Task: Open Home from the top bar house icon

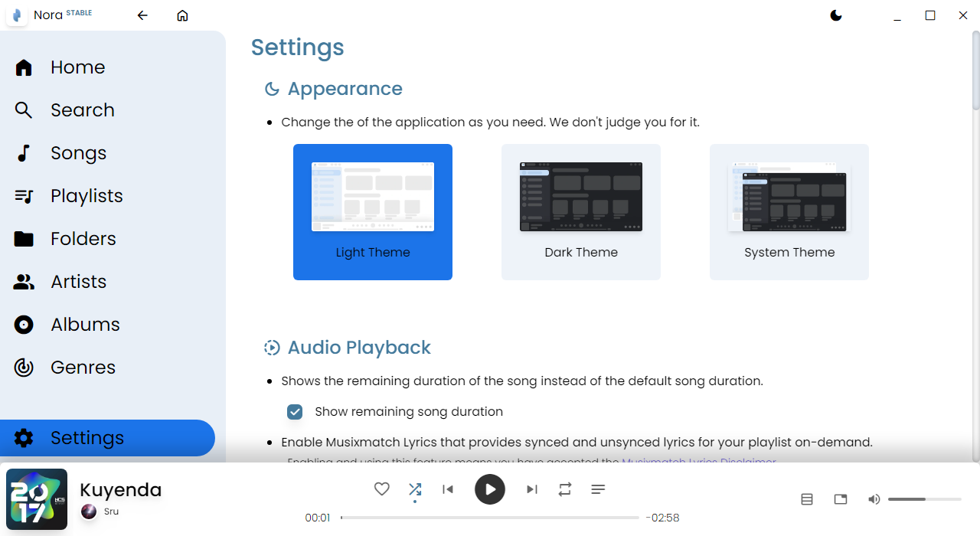Action: point(182,15)
